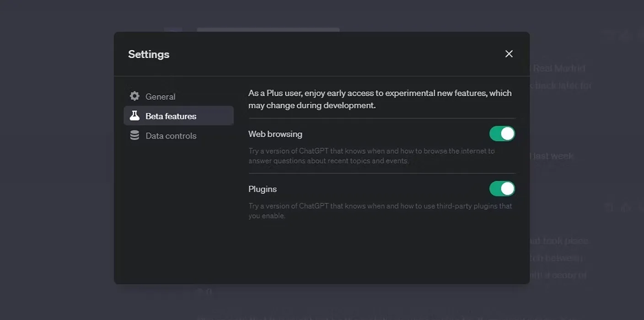Click the Beta features flask icon
Image resolution: width=644 pixels, height=320 pixels.
click(134, 116)
